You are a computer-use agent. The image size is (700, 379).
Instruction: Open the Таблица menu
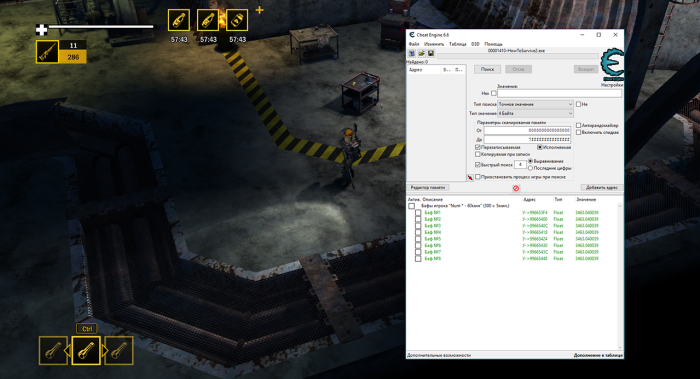[457, 44]
